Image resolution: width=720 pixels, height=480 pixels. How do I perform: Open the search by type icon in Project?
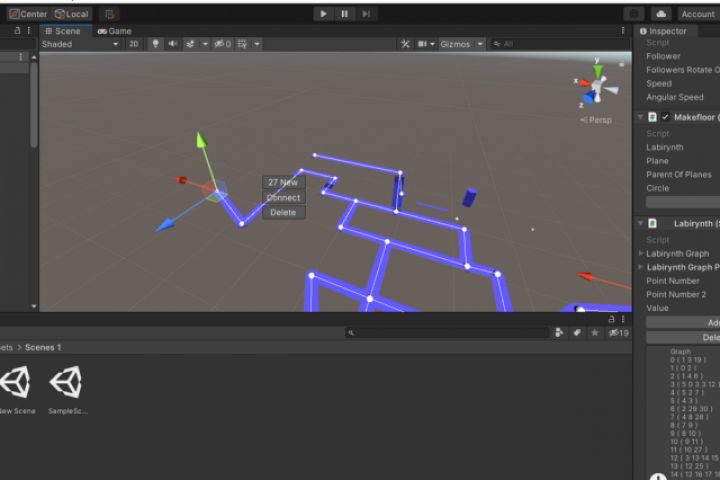point(559,333)
